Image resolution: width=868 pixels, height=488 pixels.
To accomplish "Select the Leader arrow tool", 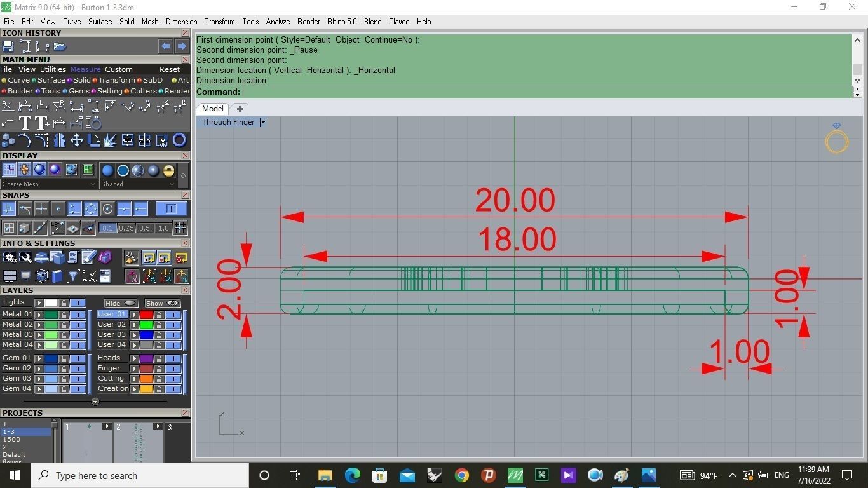I will click(8, 123).
